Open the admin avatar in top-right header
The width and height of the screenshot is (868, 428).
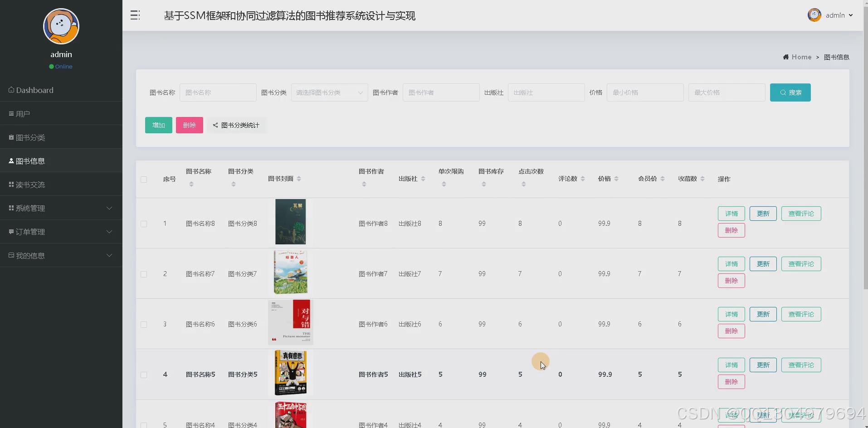[x=814, y=15]
